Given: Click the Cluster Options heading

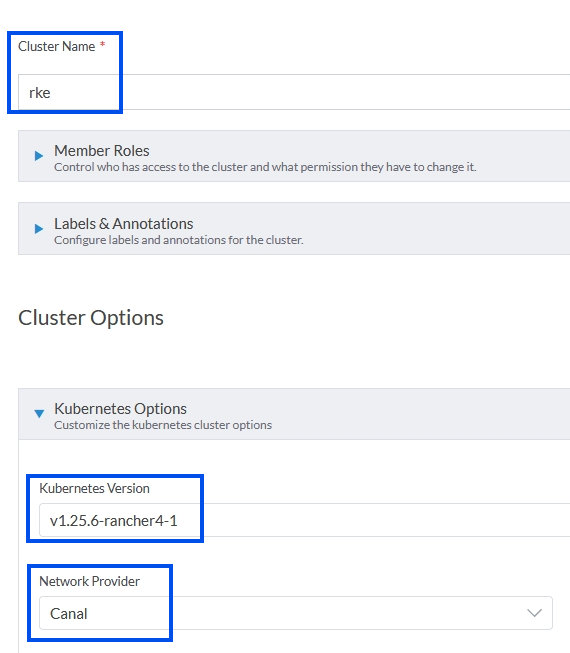Looking at the screenshot, I should click(91, 318).
